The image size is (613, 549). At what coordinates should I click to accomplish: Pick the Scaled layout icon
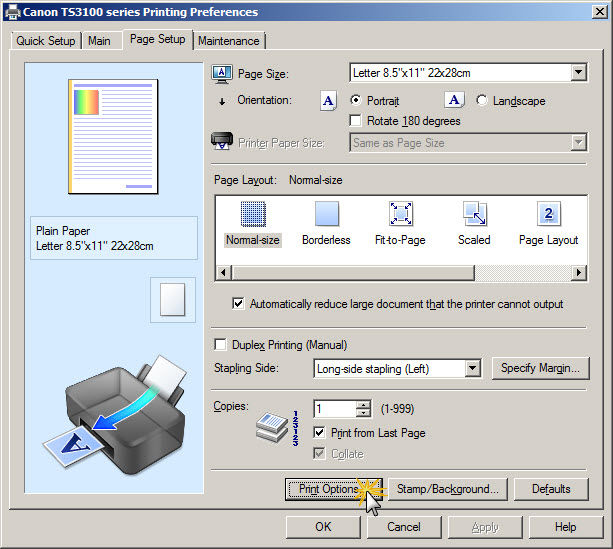tap(474, 214)
